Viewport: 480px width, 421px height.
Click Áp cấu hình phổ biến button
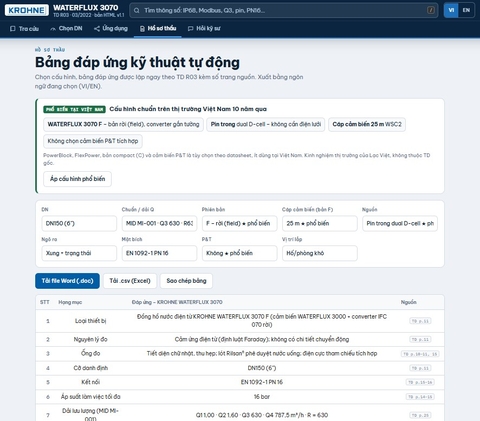tap(77, 179)
